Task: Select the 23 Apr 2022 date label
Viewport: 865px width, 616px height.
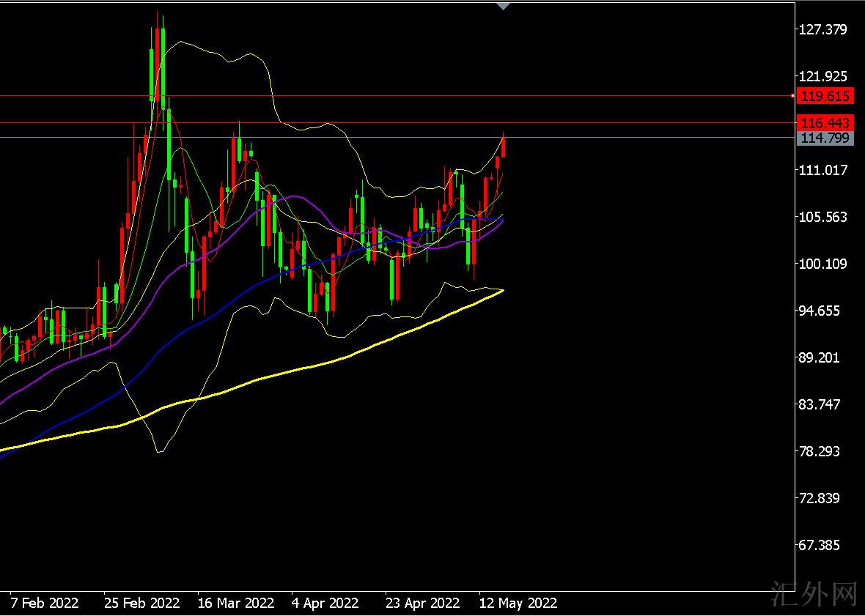Action: pyautogui.click(x=422, y=604)
